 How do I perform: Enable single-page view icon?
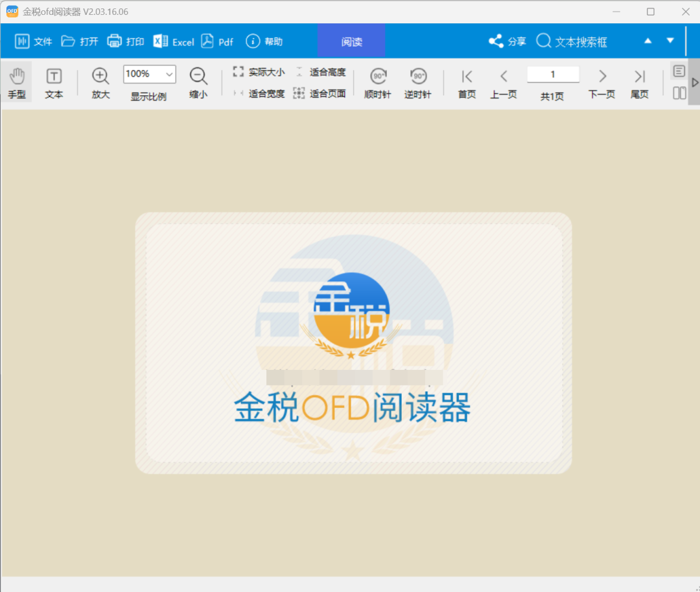click(679, 71)
